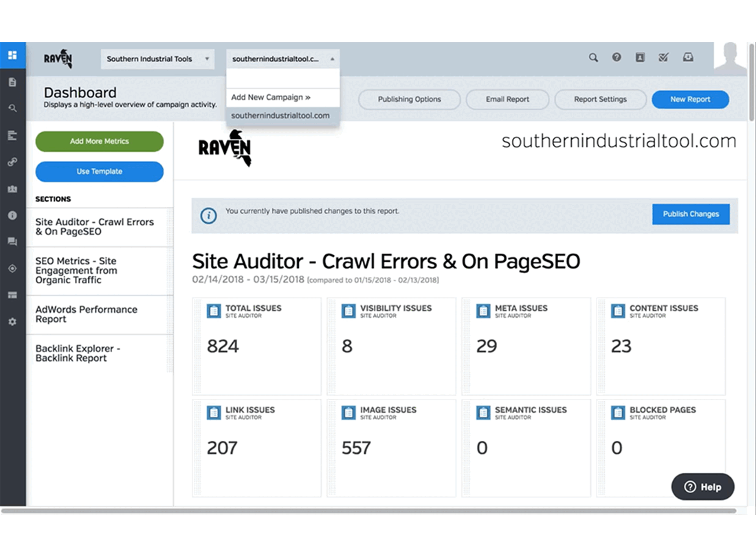
Task: Click the Blocked Pages widget icon
Action: [x=618, y=413]
